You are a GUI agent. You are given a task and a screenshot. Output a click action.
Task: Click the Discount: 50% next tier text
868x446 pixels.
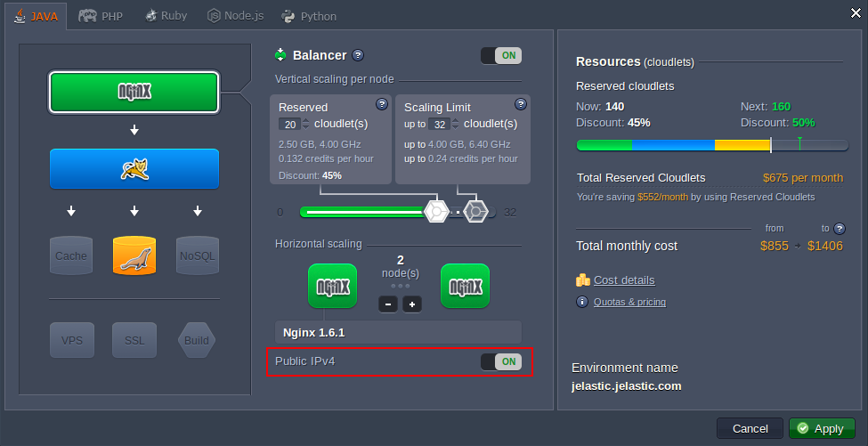pos(778,123)
